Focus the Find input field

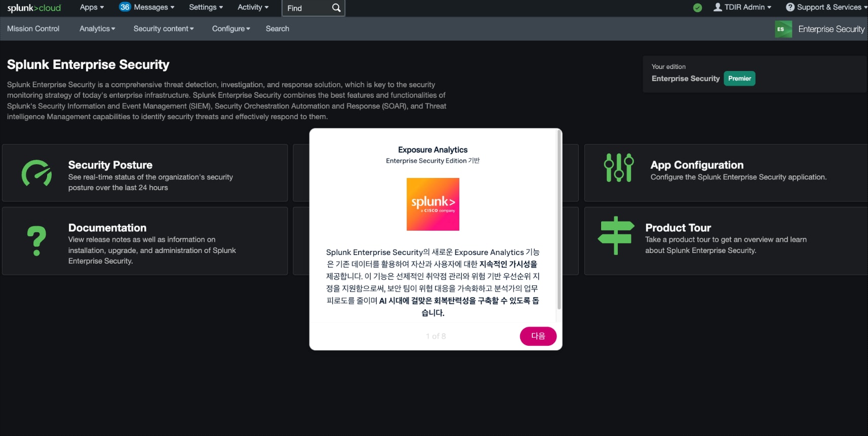click(x=307, y=8)
